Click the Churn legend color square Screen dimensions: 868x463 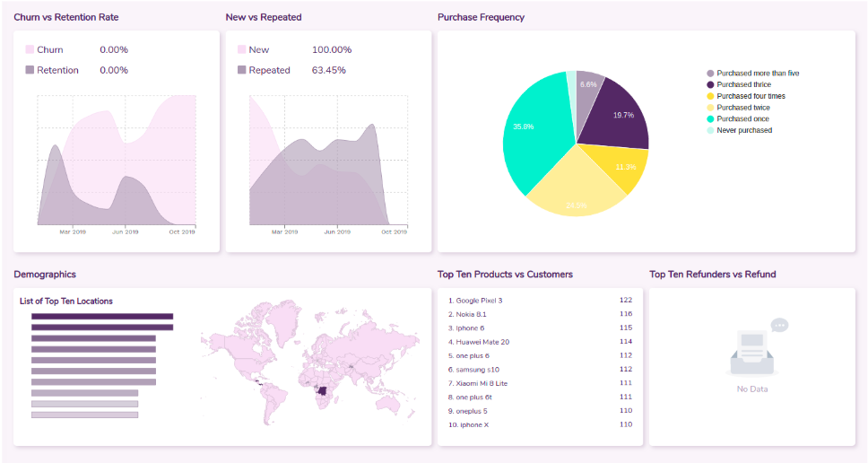click(30, 50)
